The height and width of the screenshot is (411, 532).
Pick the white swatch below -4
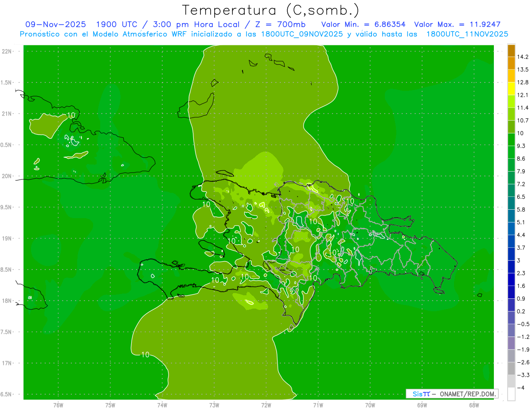pyautogui.click(x=511, y=394)
